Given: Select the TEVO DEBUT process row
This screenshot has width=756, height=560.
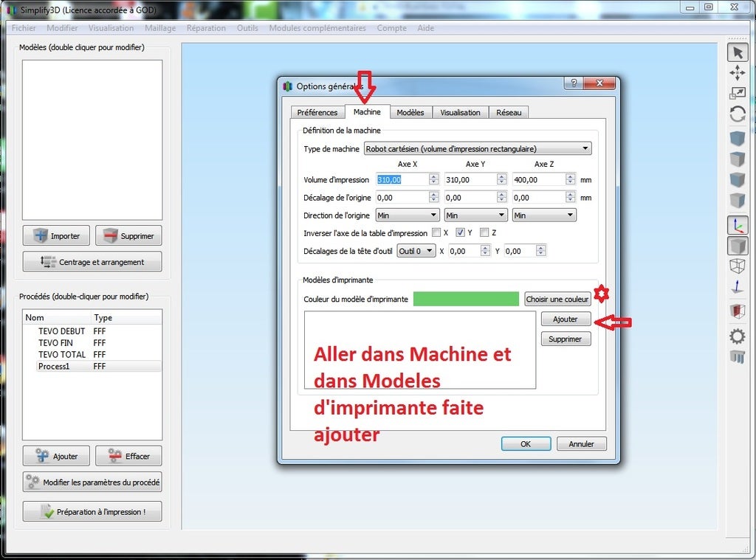Looking at the screenshot, I should pyautogui.click(x=92, y=331).
